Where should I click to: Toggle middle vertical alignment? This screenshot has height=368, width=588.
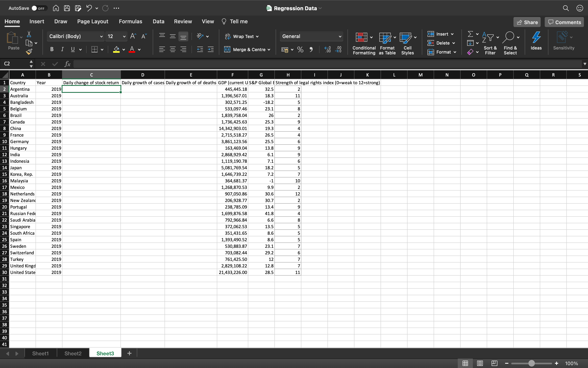point(173,36)
